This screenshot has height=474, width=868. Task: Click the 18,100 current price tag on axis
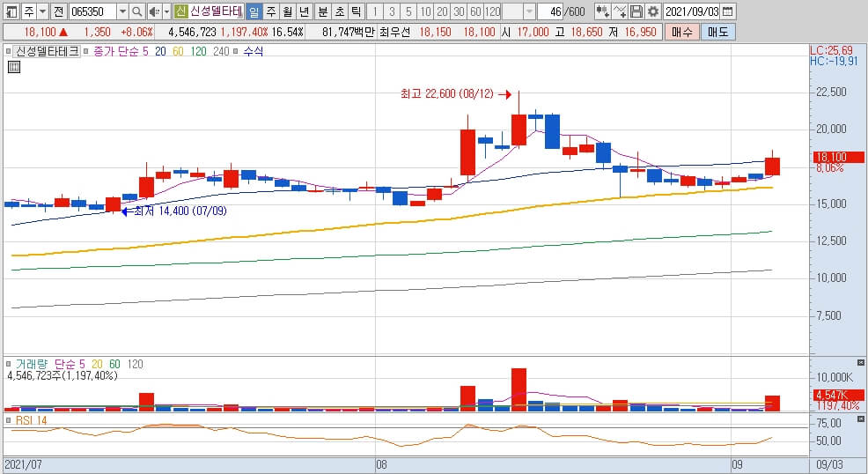[837, 157]
